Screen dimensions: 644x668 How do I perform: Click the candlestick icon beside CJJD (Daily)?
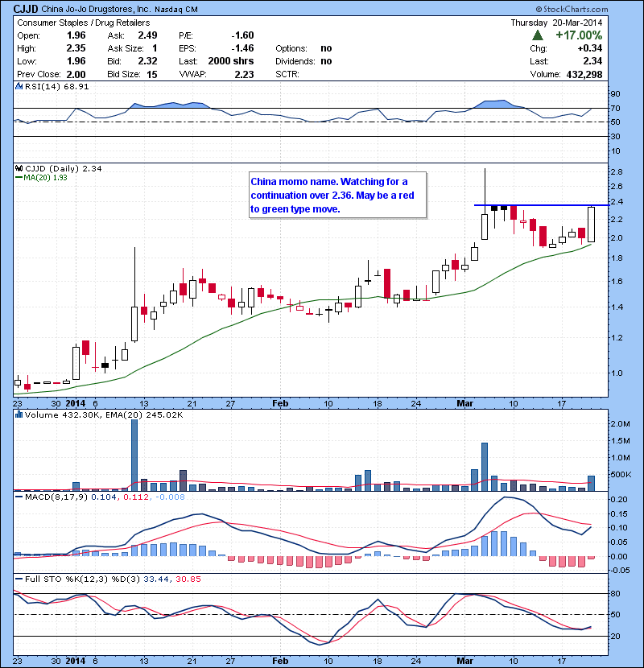click(x=19, y=168)
